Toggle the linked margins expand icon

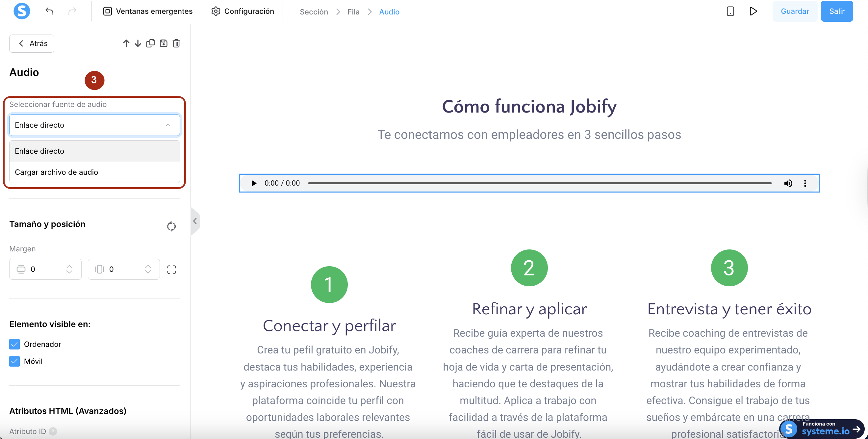click(171, 269)
